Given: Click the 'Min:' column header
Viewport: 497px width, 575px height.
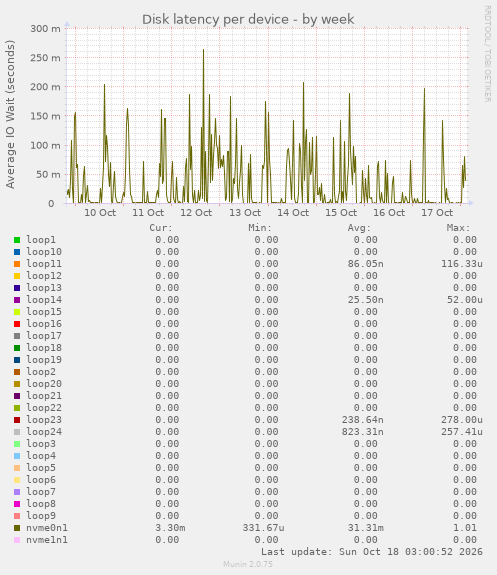Looking at the screenshot, I should tap(260, 228).
